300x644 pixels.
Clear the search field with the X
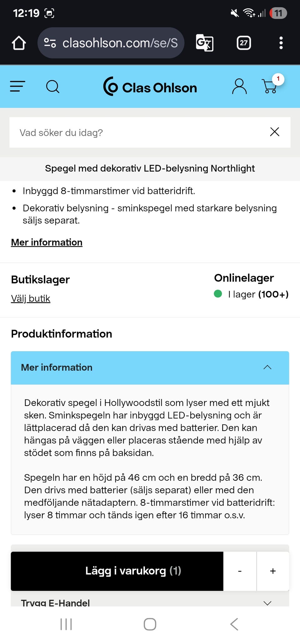(x=274, y=132)
